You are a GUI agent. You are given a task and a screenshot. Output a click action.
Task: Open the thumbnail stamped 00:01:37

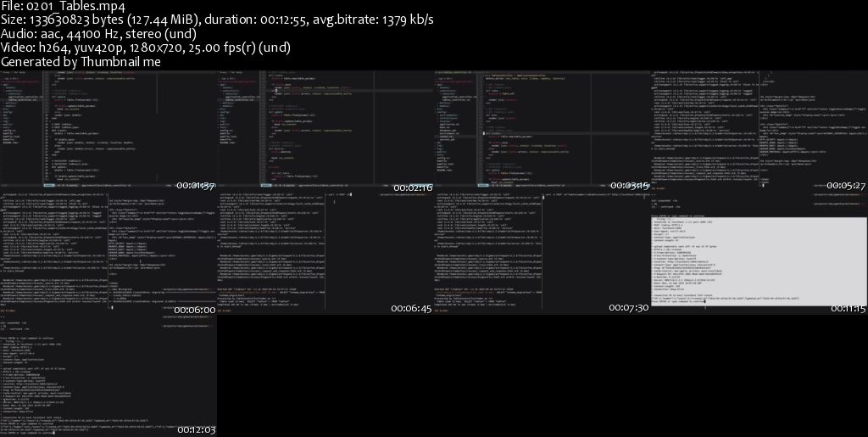click(108, 131)
